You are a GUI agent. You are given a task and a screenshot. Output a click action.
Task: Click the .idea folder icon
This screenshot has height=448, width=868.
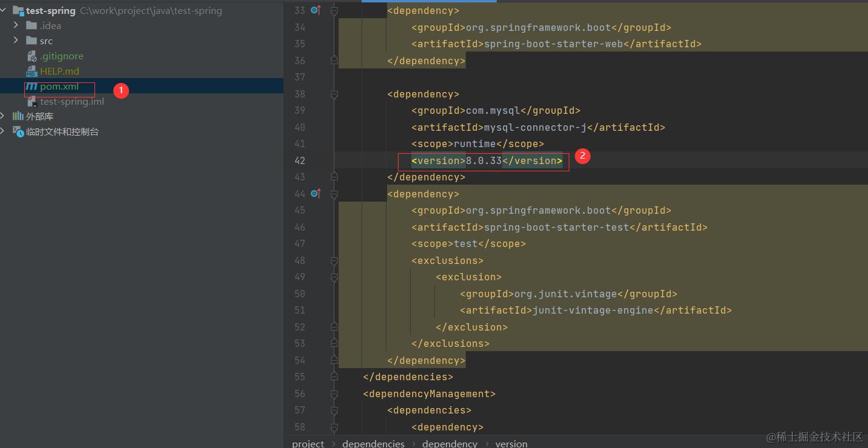31,25
